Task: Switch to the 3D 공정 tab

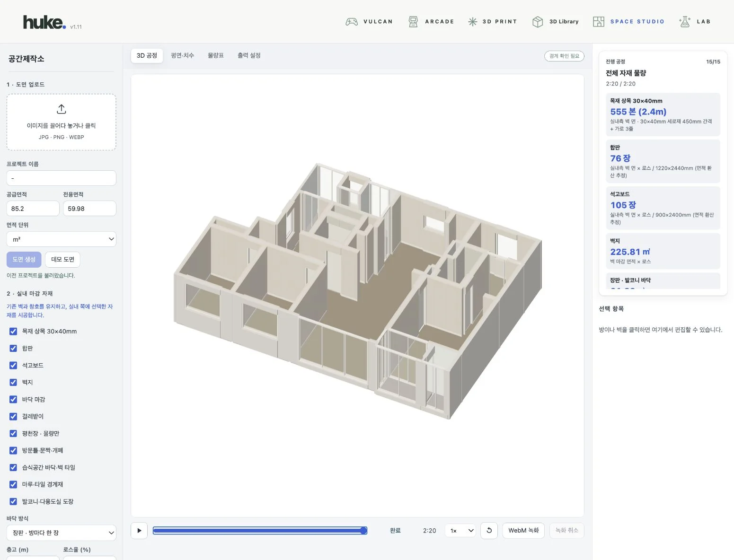Action: pos(147,56)
